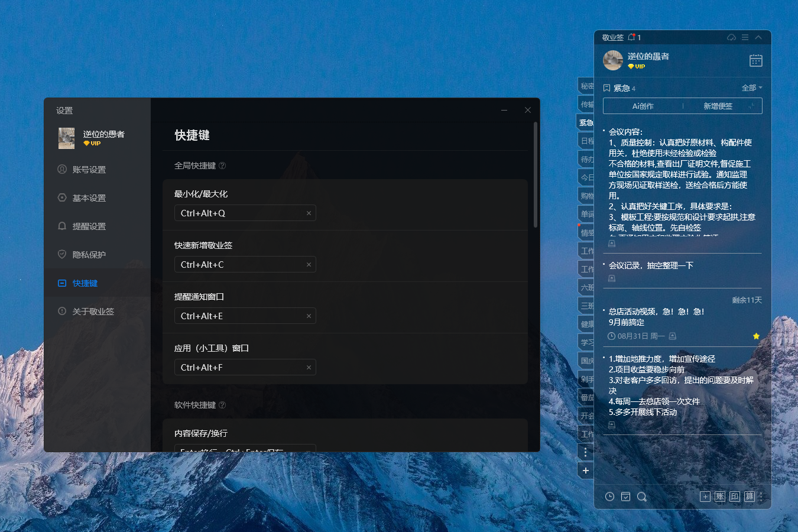Click the Ctrl+Alt+C shortcut field

245,264
